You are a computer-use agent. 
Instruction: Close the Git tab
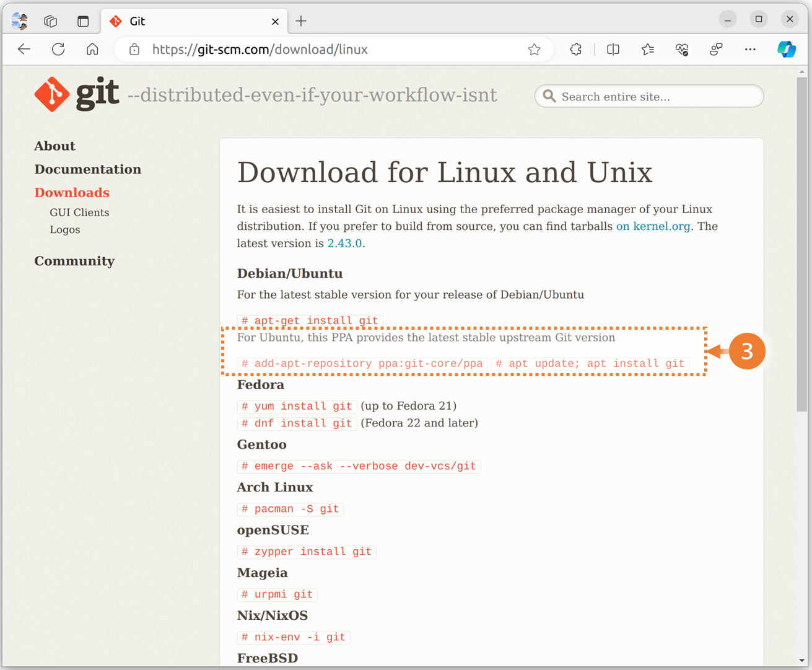tap(275, 22)
